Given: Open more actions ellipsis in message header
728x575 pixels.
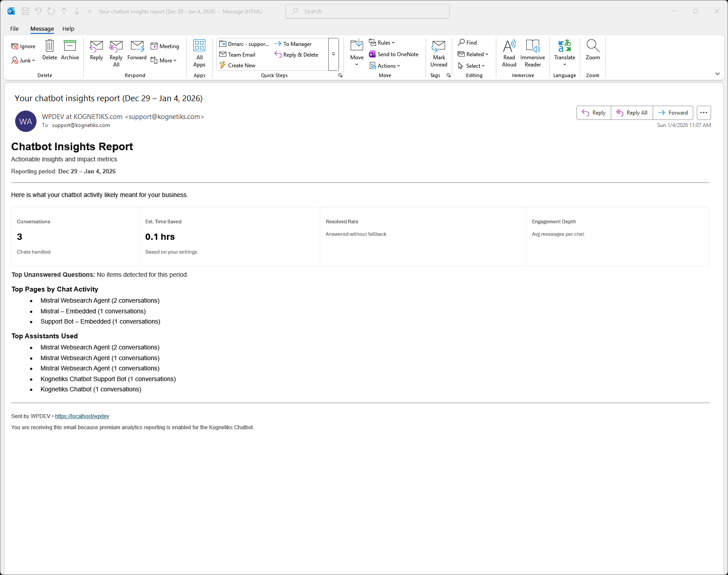Looking at the screenshot, I should click(x=704, y=113).
